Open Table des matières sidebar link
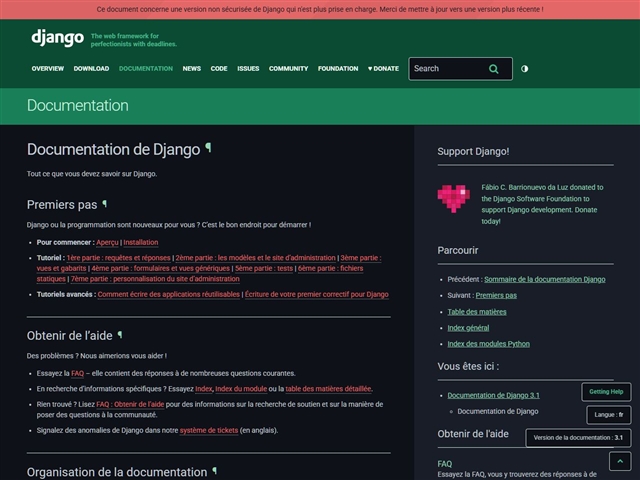This screenshot has height=480, width=640. point(477,312)
